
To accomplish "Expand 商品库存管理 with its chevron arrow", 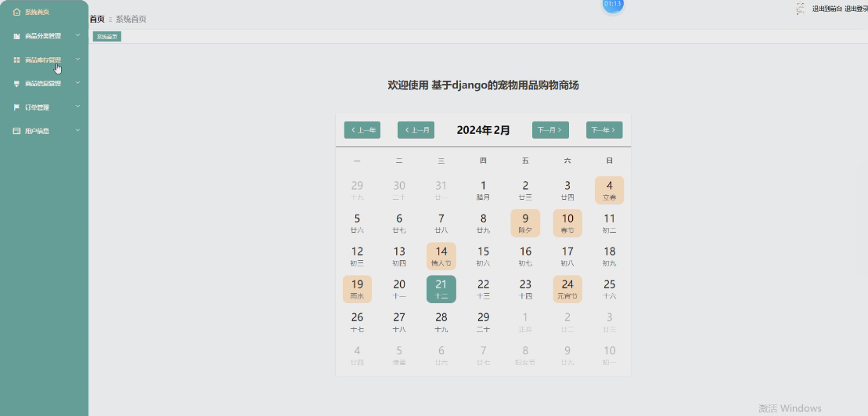I will tap(78, 60).
